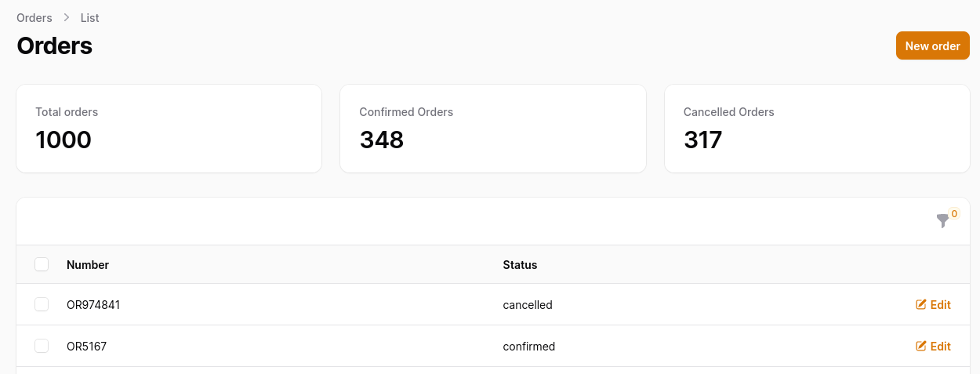
Task: Open order number OR974841
Action: 93,304
